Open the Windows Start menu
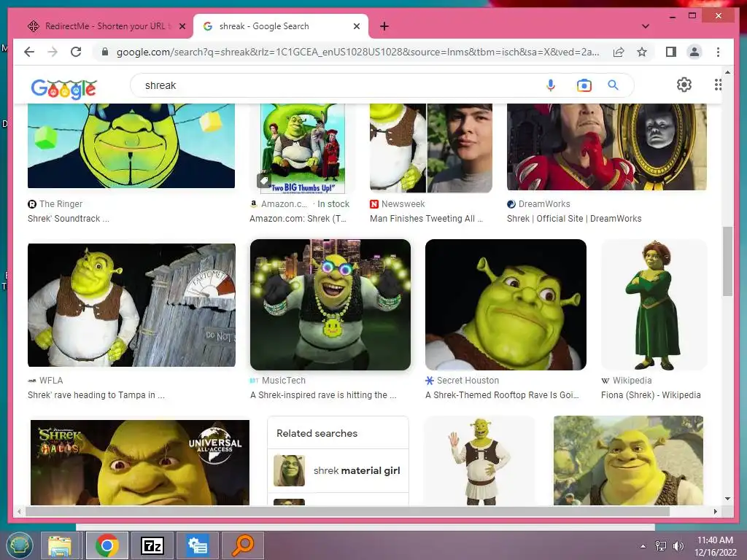 click(x=20, y=545)
